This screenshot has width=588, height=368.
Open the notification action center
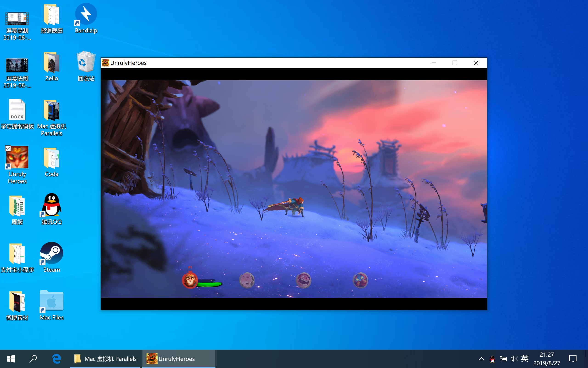coord(573,359)
